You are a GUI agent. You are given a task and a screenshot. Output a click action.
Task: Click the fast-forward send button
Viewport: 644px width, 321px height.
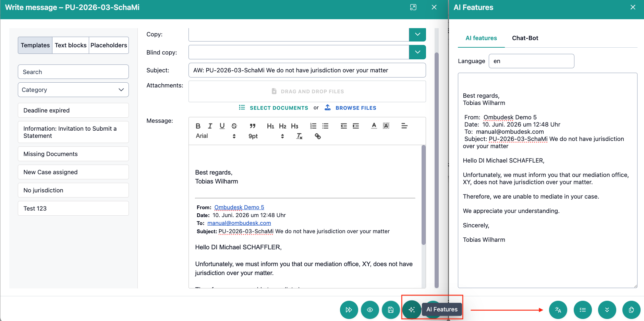tap(349, 310)
